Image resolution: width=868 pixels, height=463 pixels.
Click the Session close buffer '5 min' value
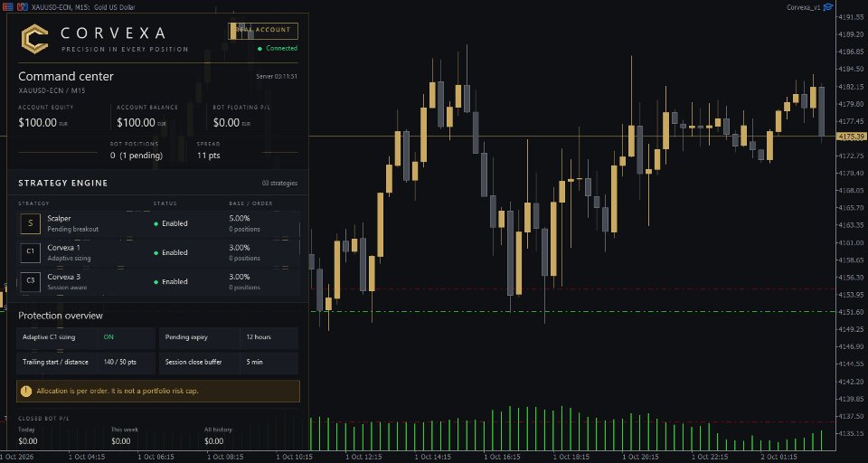tap(255, 363)
